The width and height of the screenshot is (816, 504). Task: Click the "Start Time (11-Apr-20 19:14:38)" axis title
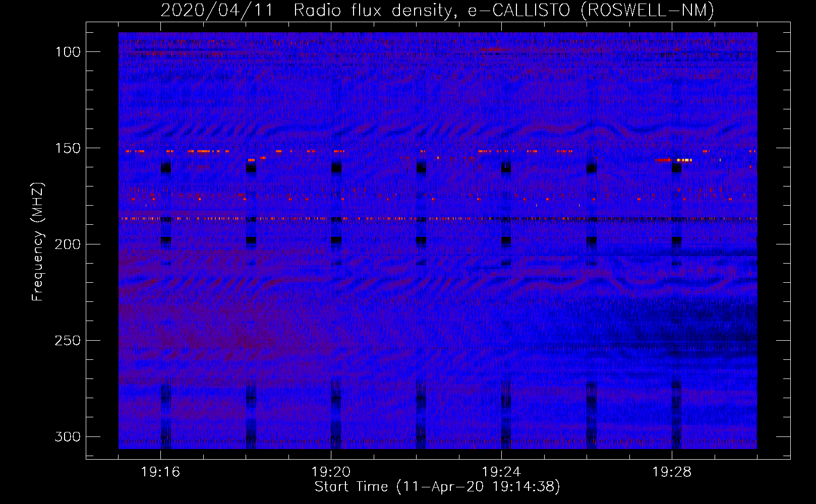pos(437,487)
